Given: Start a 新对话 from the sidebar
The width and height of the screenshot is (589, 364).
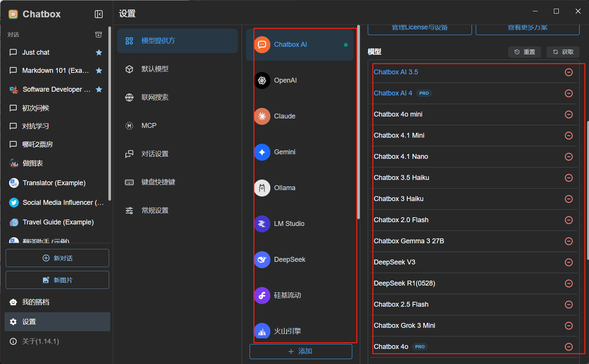Looking at the screenshot, I should [x=57, y=258].
